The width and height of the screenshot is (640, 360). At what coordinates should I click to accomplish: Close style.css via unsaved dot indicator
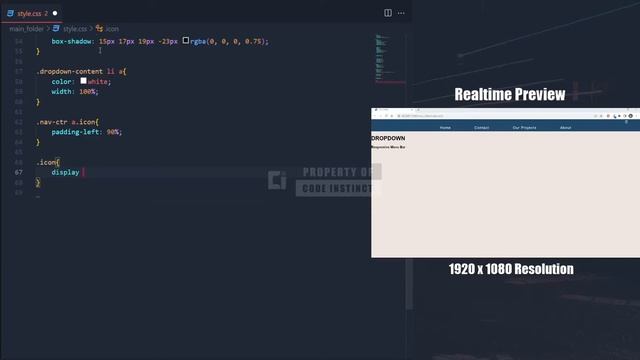(x=55, y=13)
